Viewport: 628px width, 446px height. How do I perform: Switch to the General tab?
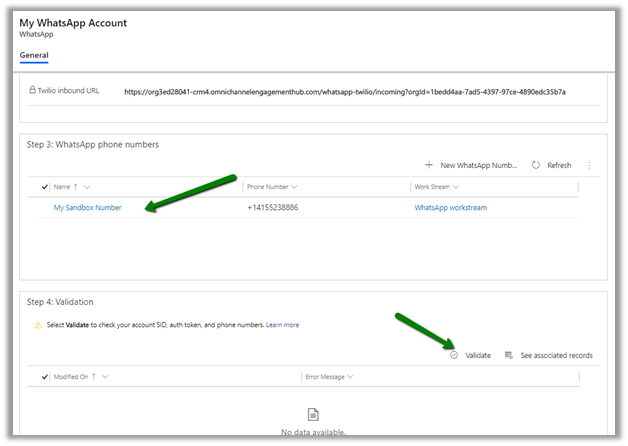34,55
